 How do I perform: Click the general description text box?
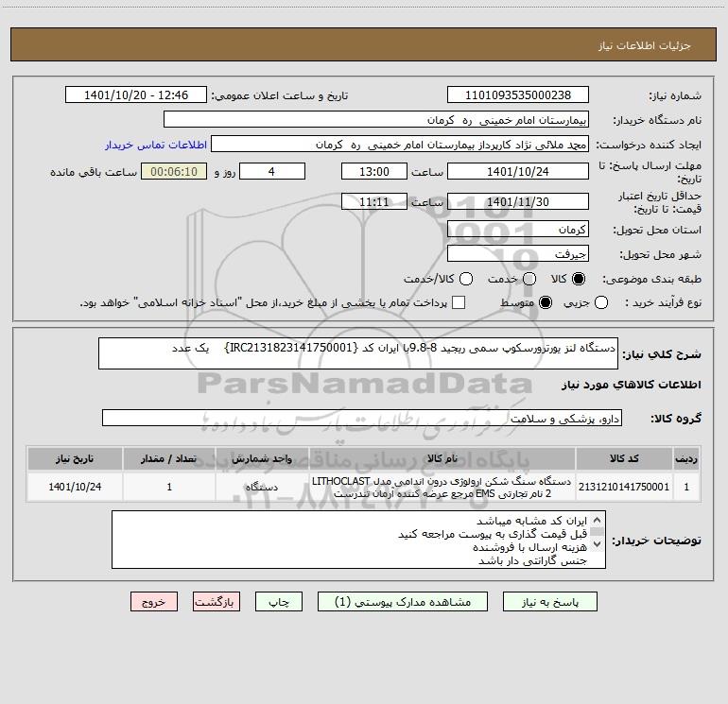(358, 353)
